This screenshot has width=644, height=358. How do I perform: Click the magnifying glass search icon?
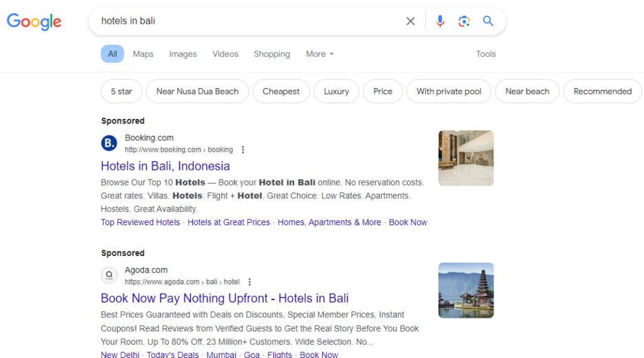[488, 21]
